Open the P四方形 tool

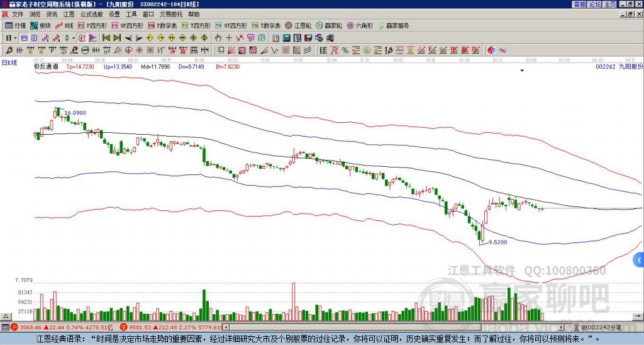click(92, 25)
